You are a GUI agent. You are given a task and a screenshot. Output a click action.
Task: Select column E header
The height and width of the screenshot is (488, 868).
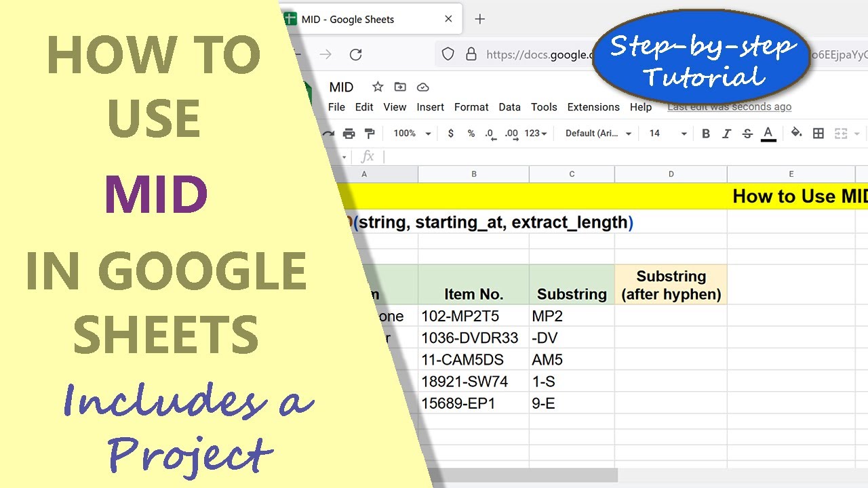(x=791, y=174)
